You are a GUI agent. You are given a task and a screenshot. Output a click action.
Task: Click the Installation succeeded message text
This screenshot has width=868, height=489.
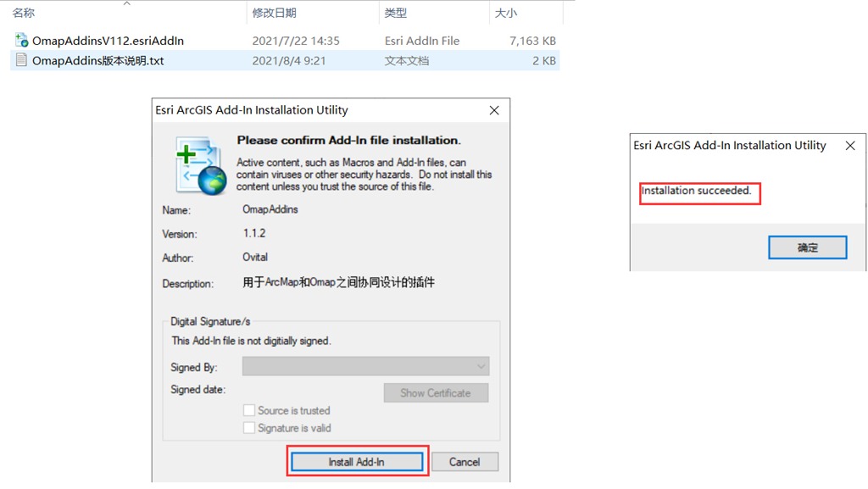(696, 192)
